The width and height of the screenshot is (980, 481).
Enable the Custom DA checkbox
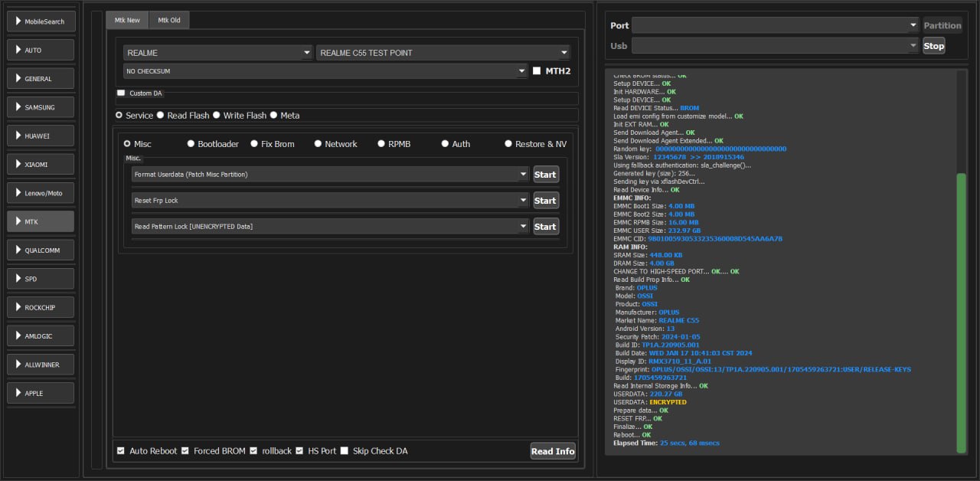(x=121, y=93)
